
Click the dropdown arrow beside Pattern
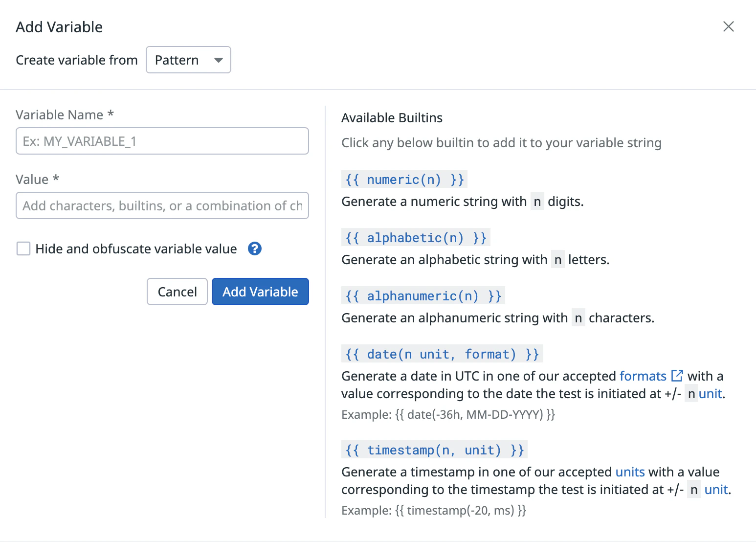click(219, 60)
